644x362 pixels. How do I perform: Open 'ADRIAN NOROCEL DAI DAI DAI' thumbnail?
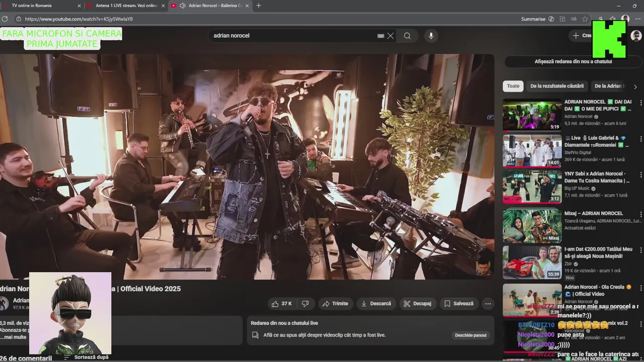pos(532,115)
